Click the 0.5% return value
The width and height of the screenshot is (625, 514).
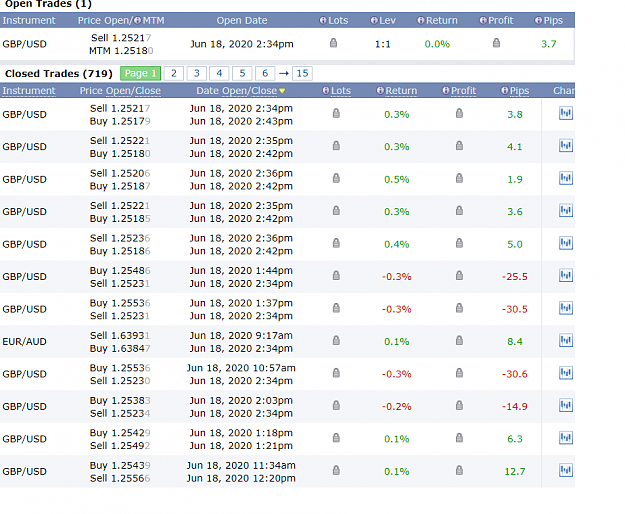coord(397,179)
